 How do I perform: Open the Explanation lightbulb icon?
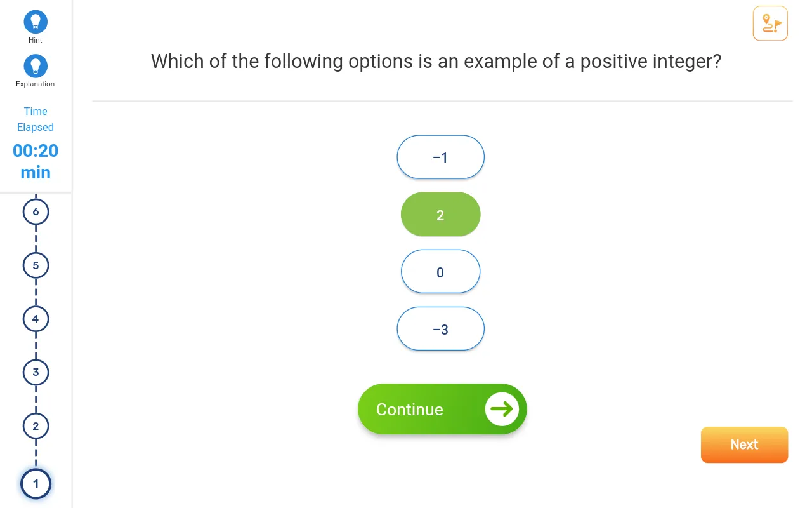point(36,65)
